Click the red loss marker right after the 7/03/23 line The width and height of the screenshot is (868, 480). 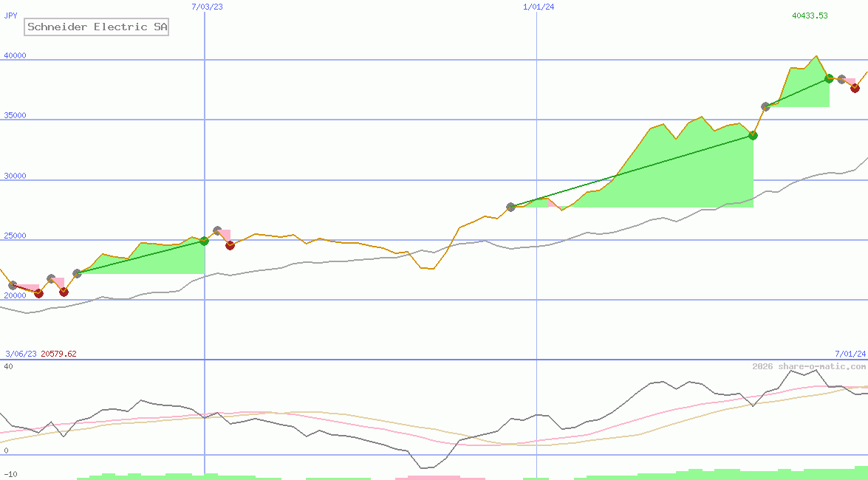click(x=230, y=245)
